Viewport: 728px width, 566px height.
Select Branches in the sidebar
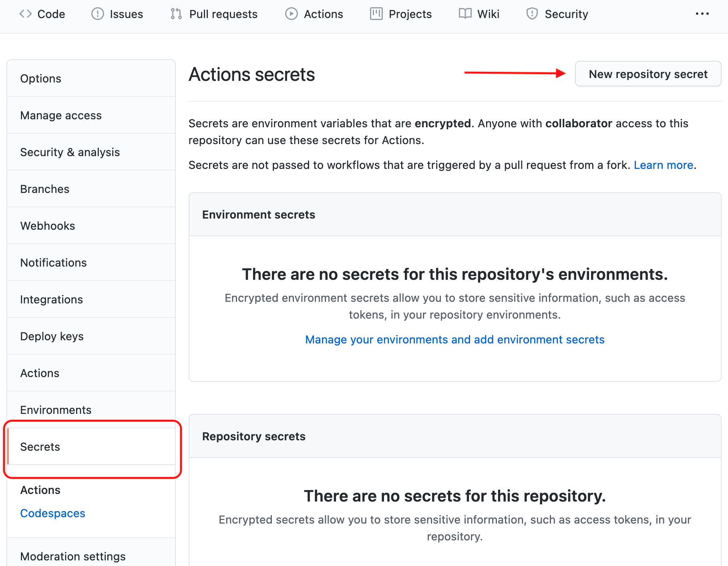click(45, 189)
